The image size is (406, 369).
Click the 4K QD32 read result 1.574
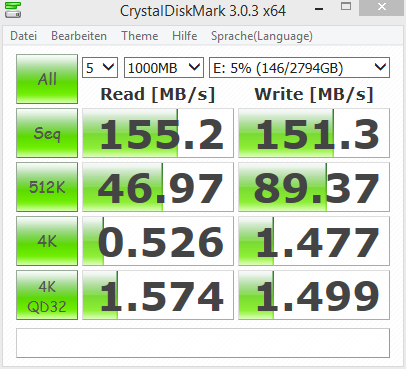158,295
